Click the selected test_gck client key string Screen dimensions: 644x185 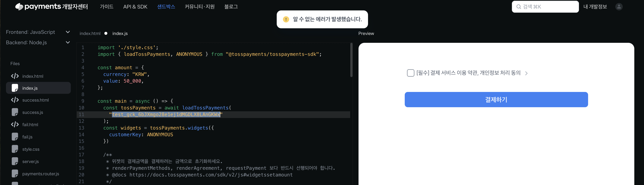coord(166,115)
